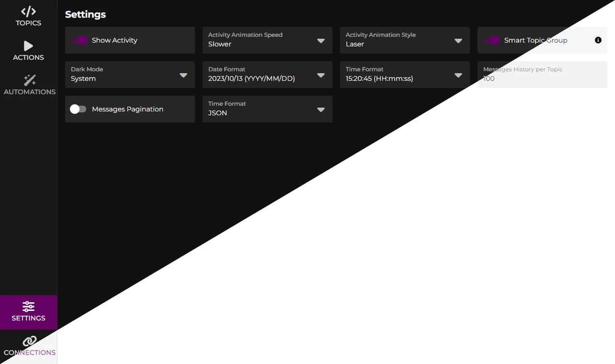Focus the Messages History per Topic field
This screenshot has height=364, width=615.
click(x=542, y=75)
